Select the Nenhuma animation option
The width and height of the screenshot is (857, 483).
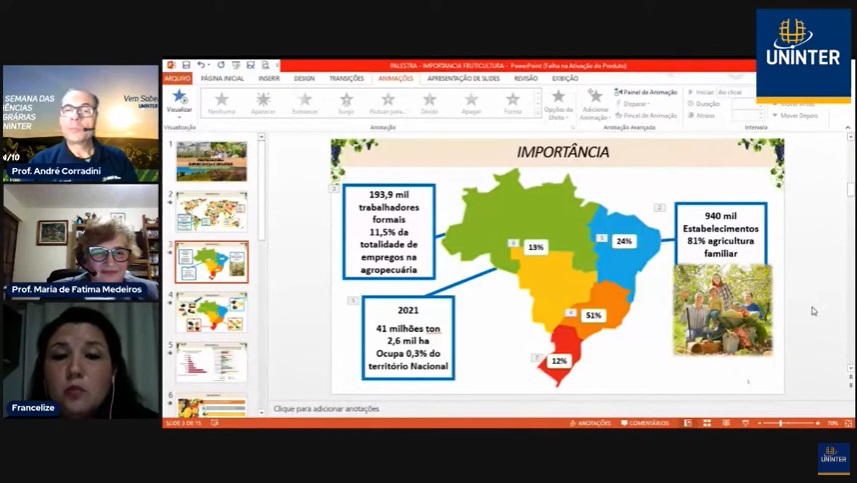pos(221,101)
